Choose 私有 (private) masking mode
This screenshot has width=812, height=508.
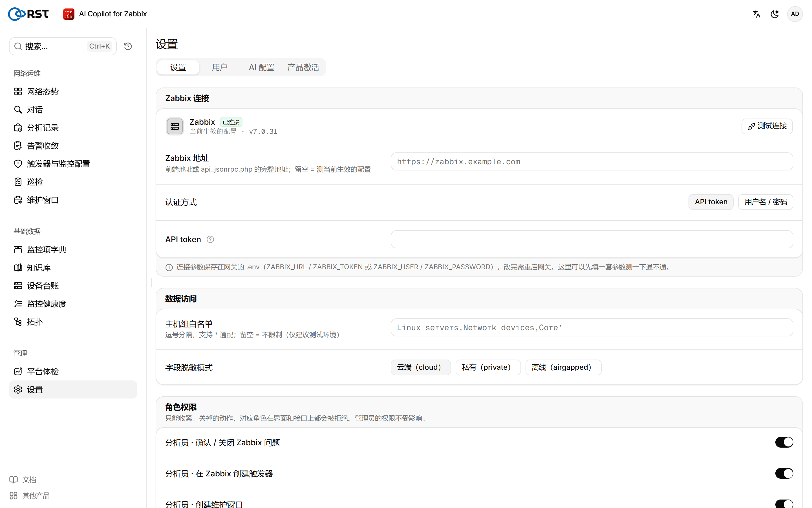[x=488, y=367]
